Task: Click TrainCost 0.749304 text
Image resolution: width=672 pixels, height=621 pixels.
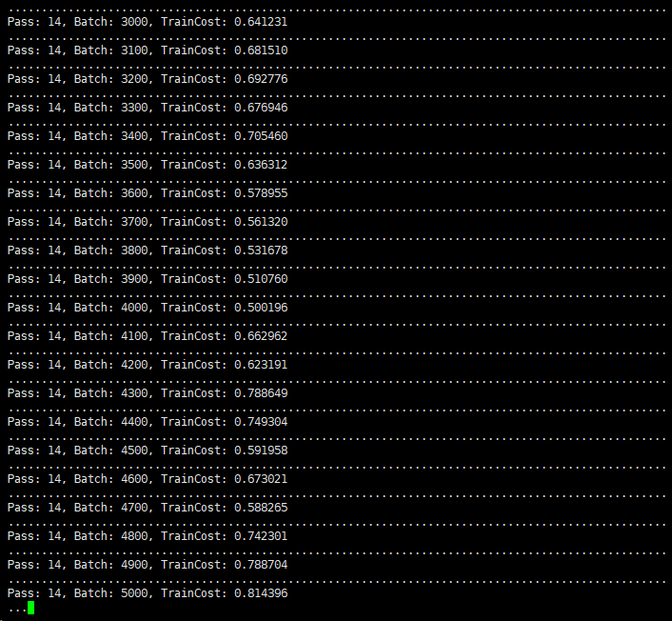Action: (261, 422)
